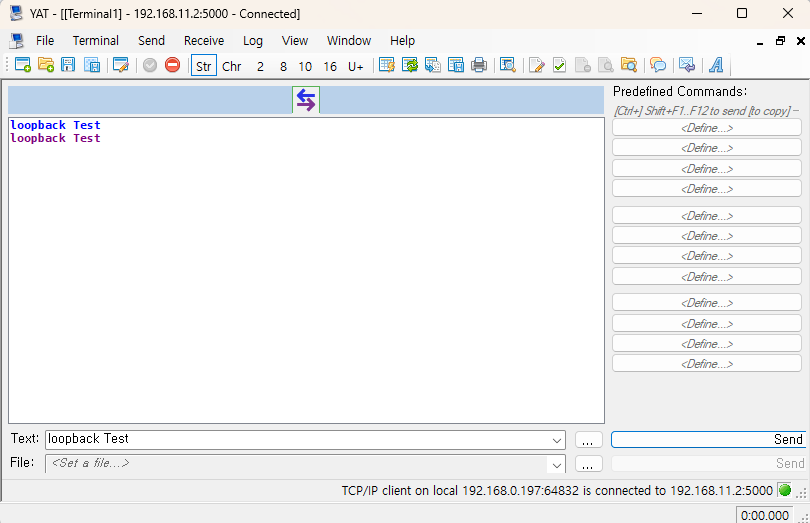The height and width of the screenshot is (523, 810).
Task: Click the topmost Define predefined command button
Action: (707, 128)
